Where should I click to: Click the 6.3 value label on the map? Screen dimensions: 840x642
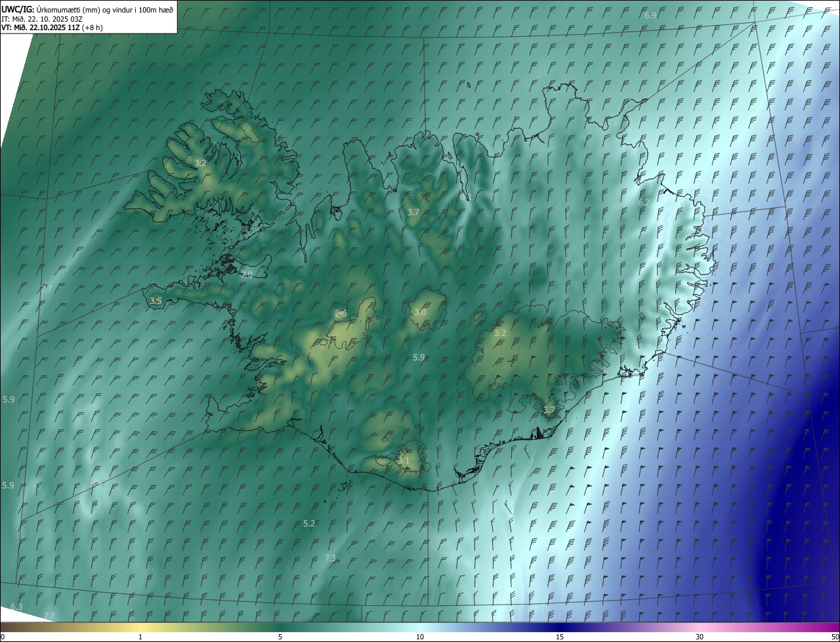tap(16, 607)
